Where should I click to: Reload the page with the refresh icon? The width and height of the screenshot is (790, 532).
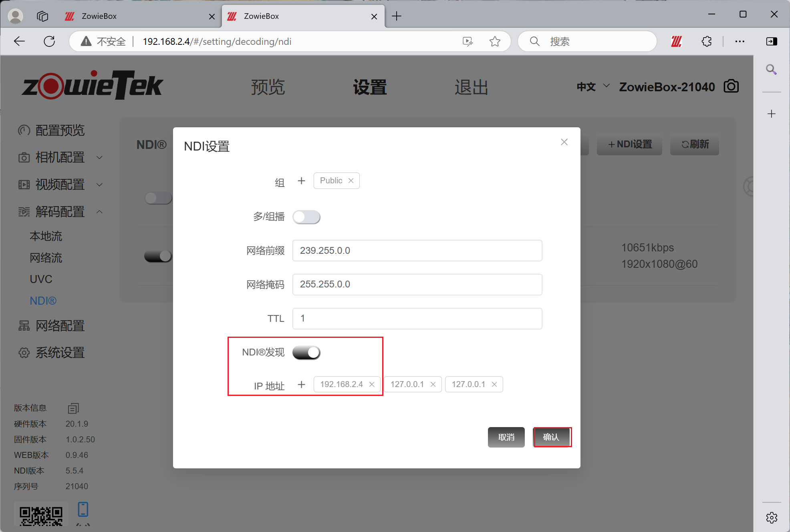pos(49,41)
